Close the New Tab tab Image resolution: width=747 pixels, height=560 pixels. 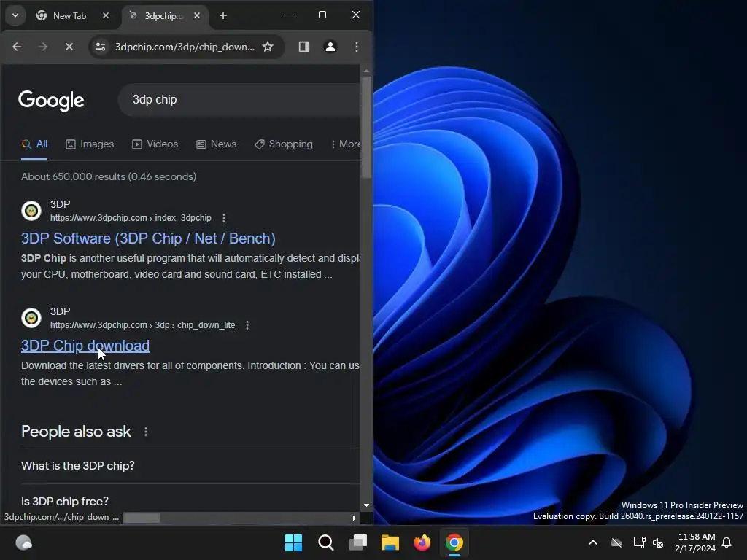(x=106, y=15)
